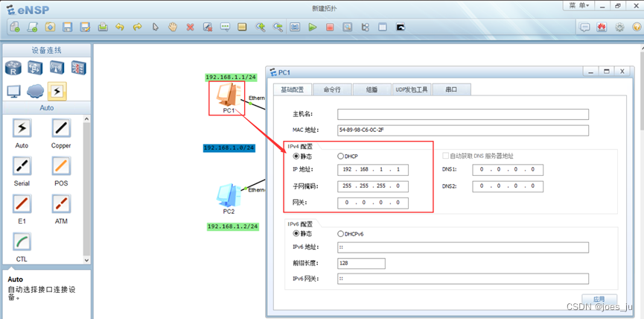Viewport: 644px width, 319px height.
Task: Save the current topology
Action: (67, 27)
